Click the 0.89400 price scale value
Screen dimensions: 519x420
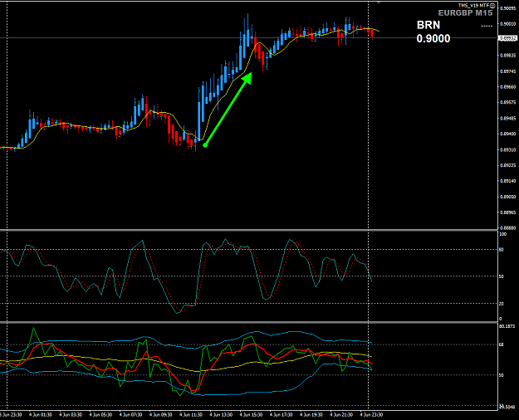508,134
